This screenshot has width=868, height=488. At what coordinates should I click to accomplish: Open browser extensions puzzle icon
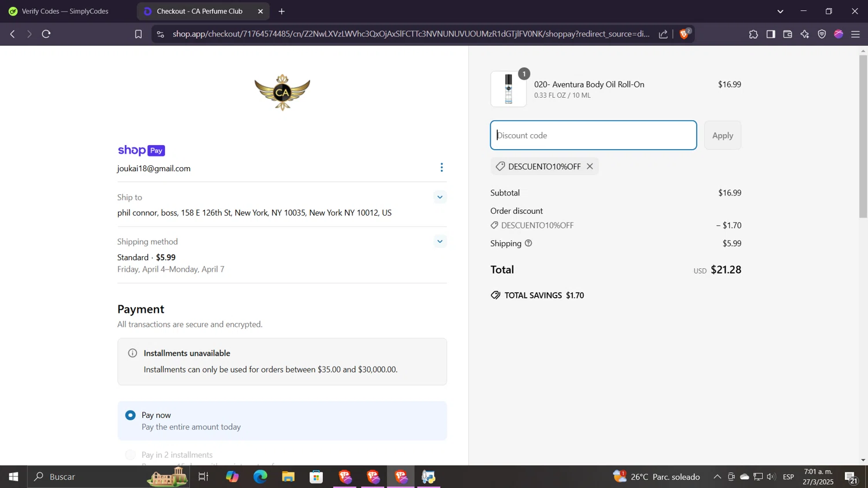(x=753, y=34)
